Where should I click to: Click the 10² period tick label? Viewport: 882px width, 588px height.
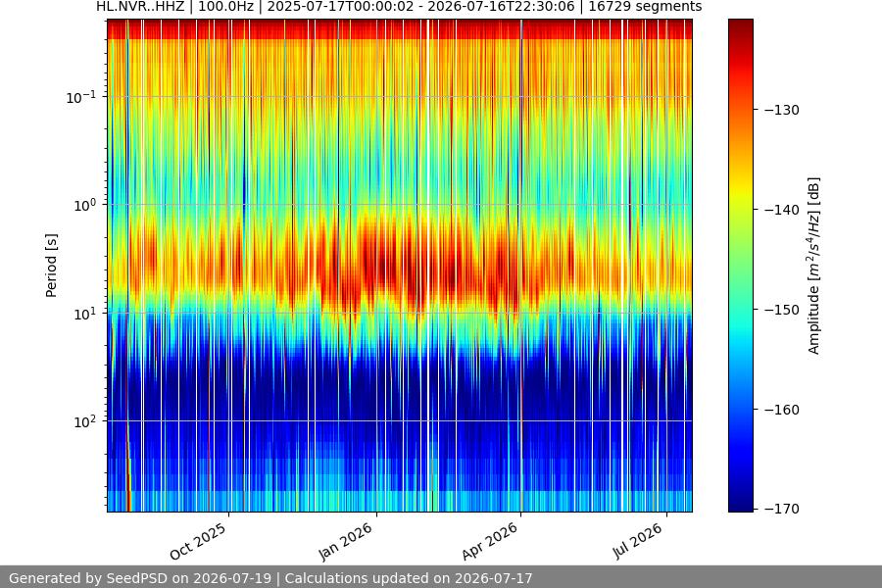pos(85,421)
